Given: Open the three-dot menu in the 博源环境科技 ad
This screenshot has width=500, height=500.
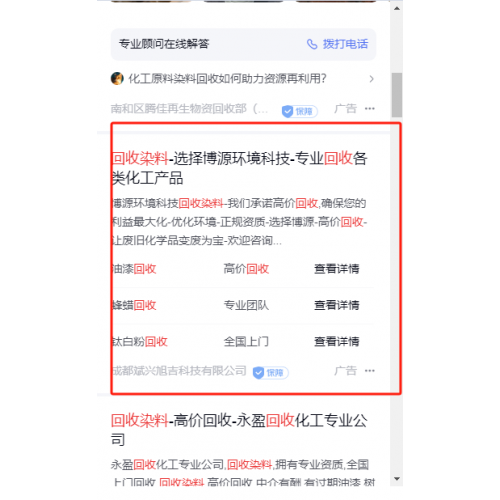Looking at the screenshot, I should click(370, 371).
